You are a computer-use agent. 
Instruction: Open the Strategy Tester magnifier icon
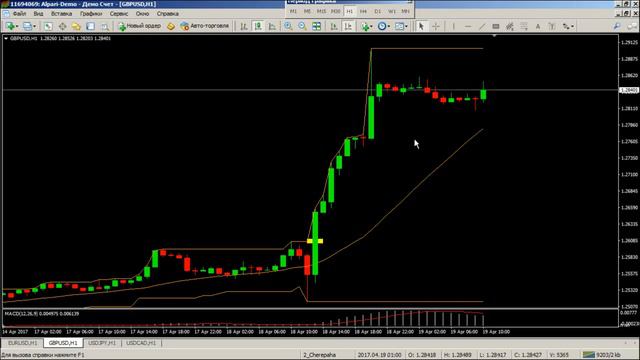coord(104,27)
